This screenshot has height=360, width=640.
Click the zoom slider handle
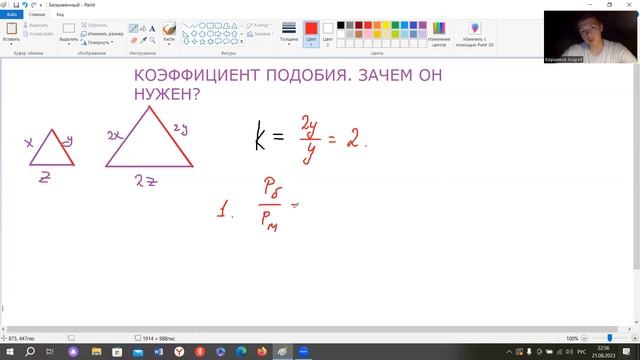coord(609,338)
